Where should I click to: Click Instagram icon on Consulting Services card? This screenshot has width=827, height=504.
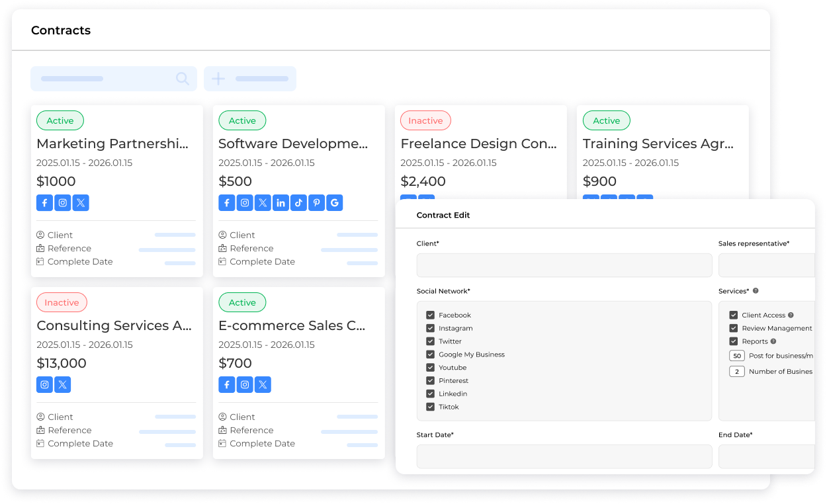[44, 385]
